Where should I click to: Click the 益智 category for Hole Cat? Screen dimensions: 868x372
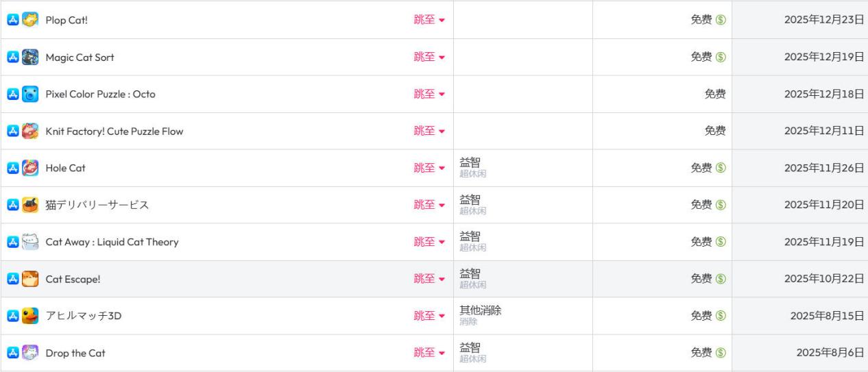[470, 163]
